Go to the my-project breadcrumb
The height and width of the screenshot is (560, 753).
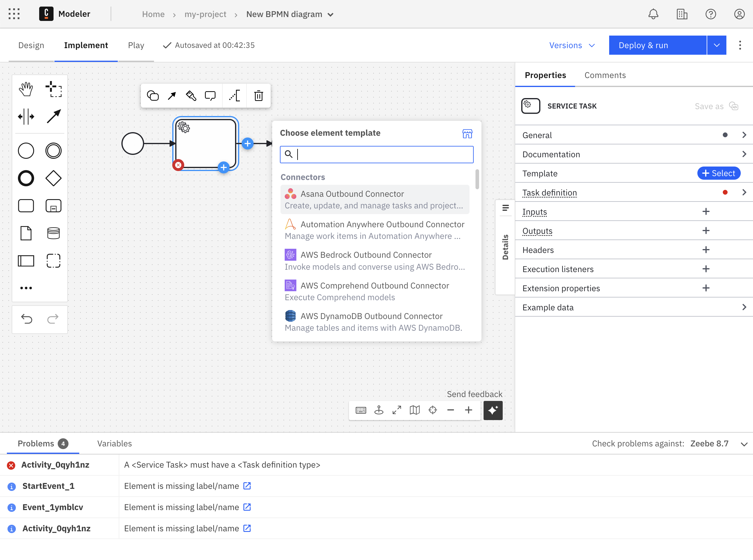(205, 14)
